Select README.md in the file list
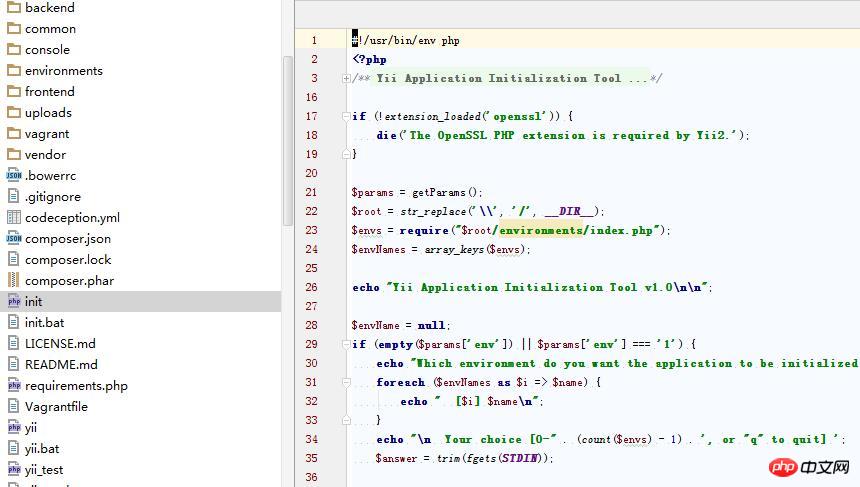This screenshot has height=487, width=860. pos(61,364)
